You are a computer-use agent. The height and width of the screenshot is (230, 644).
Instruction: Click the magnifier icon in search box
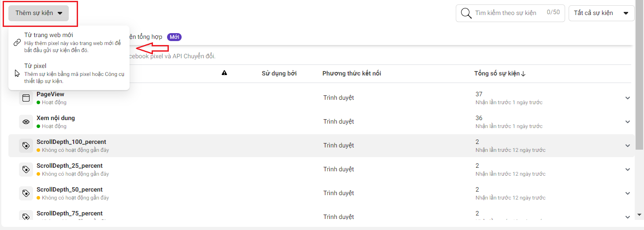coord(466,13)
